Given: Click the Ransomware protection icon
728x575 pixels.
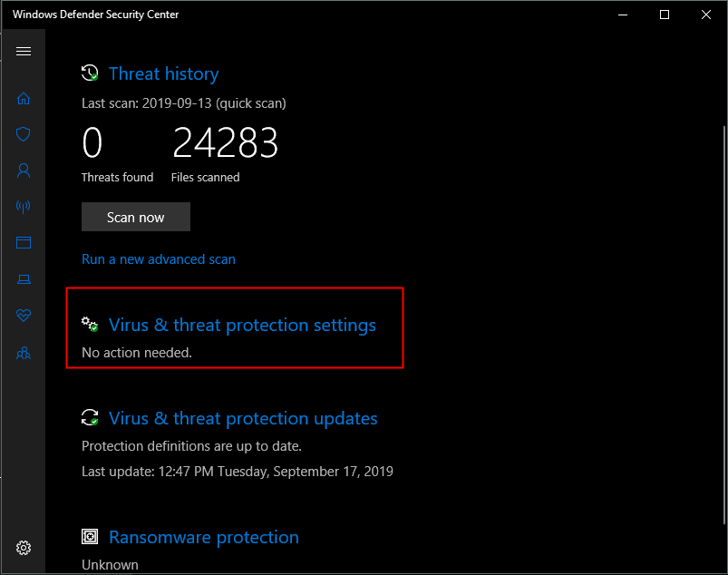Looking at the screenshot, I should pos(90,536).
